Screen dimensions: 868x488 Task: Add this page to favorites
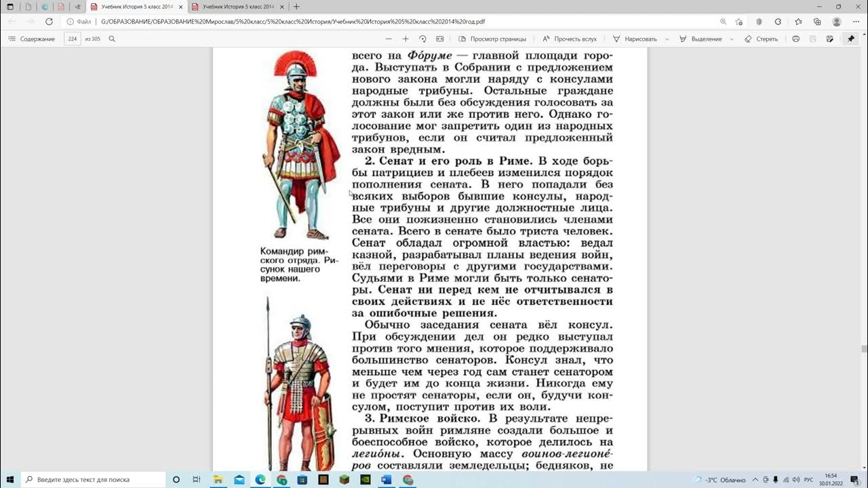(739, 22)
